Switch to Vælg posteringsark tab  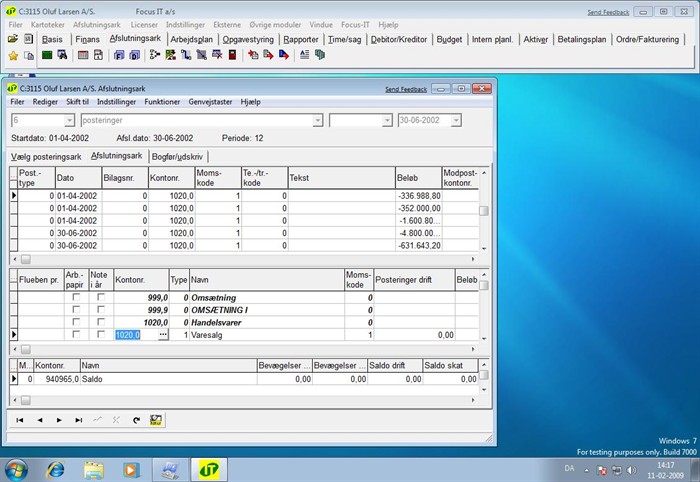click(46, 157)
